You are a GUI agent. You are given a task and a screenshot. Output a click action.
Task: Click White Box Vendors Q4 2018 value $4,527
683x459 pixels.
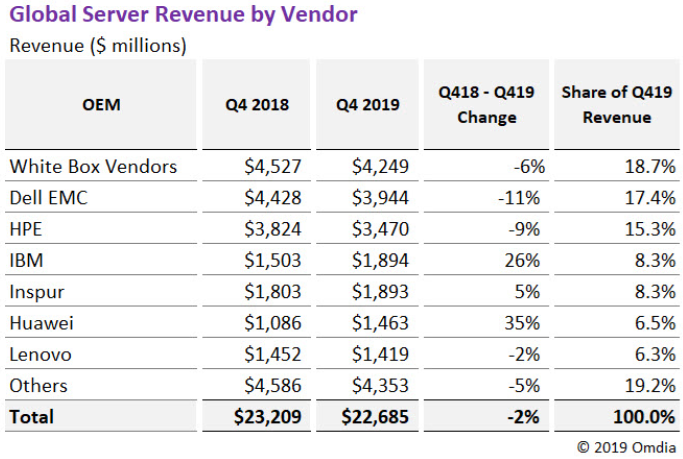(273, 167)
